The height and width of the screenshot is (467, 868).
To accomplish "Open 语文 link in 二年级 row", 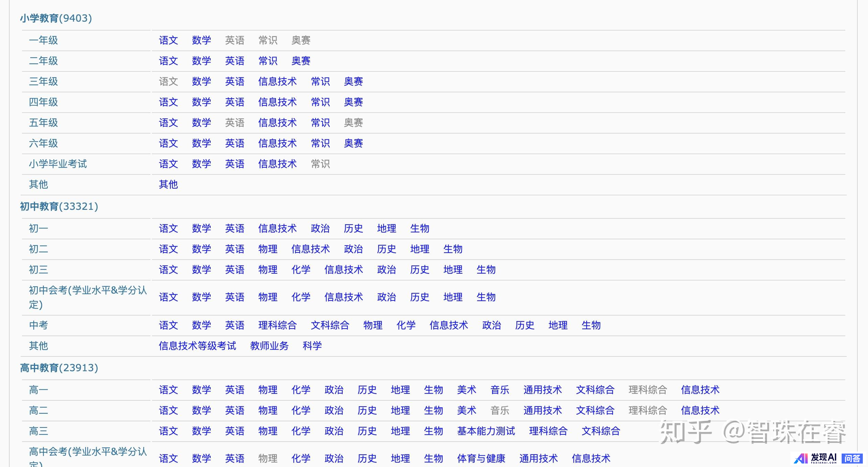I will tap(168, 61).
